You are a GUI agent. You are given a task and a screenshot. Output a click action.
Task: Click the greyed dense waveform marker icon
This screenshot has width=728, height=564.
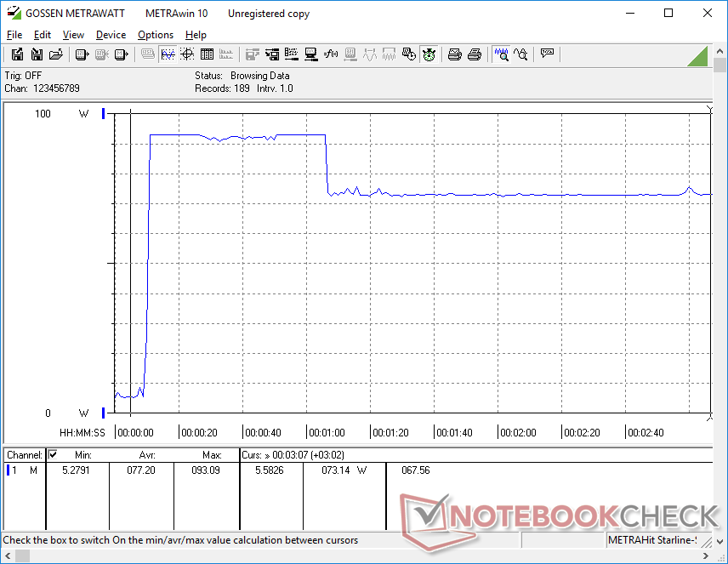click(x=389, y=54)
